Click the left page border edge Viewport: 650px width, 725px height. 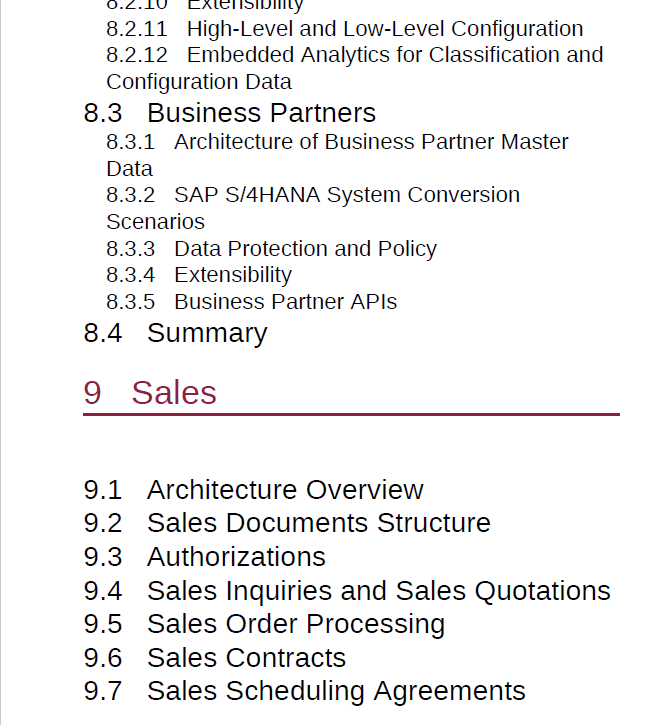1,362
